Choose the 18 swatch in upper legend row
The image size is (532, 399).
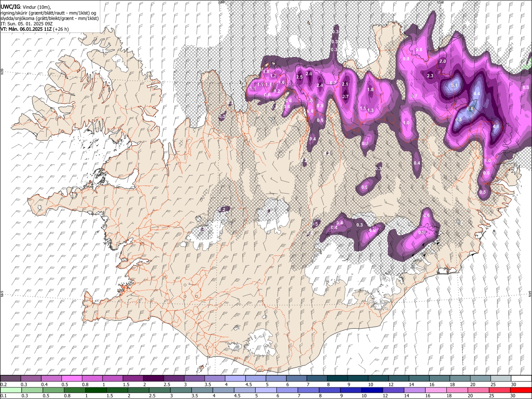459,378
